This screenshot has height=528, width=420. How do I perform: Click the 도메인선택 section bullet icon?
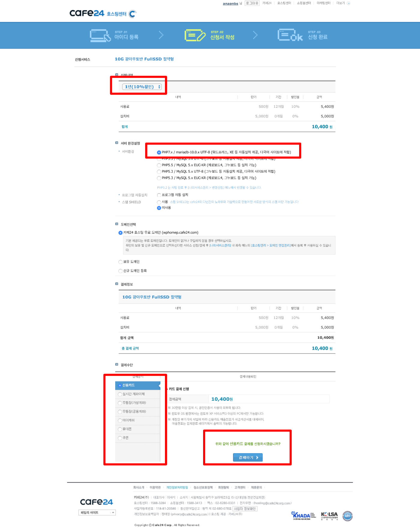point(117,224)
